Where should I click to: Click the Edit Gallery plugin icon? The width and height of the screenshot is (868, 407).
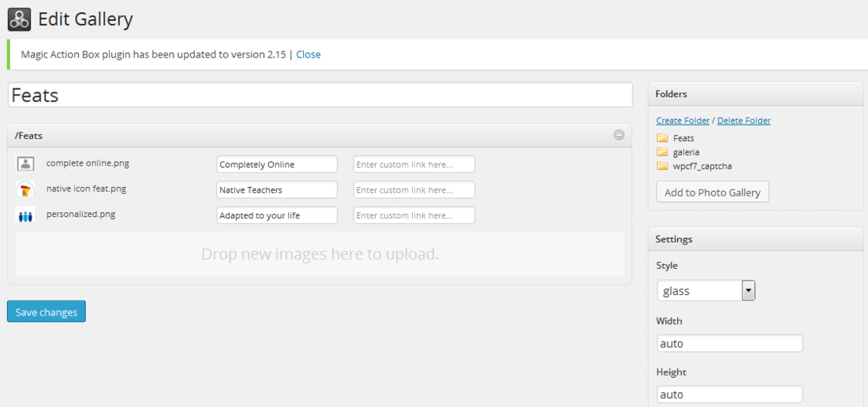(x=20, y=20)
